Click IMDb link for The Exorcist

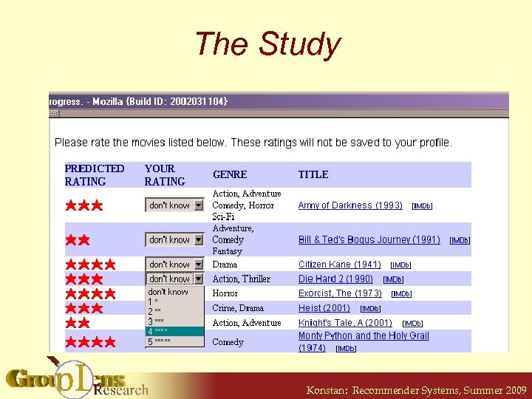coord(401,294)
